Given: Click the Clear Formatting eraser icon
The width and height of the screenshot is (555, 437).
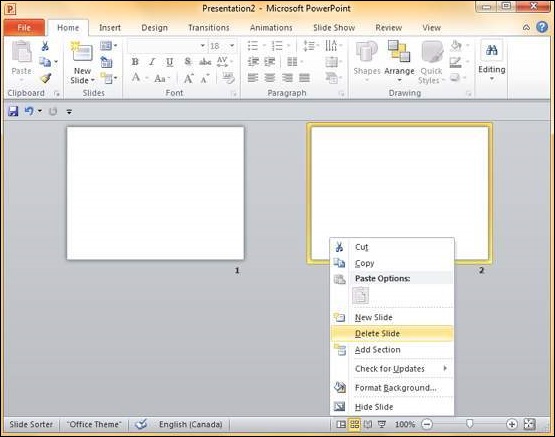Looking at the screenshot, I should [229, 78].
